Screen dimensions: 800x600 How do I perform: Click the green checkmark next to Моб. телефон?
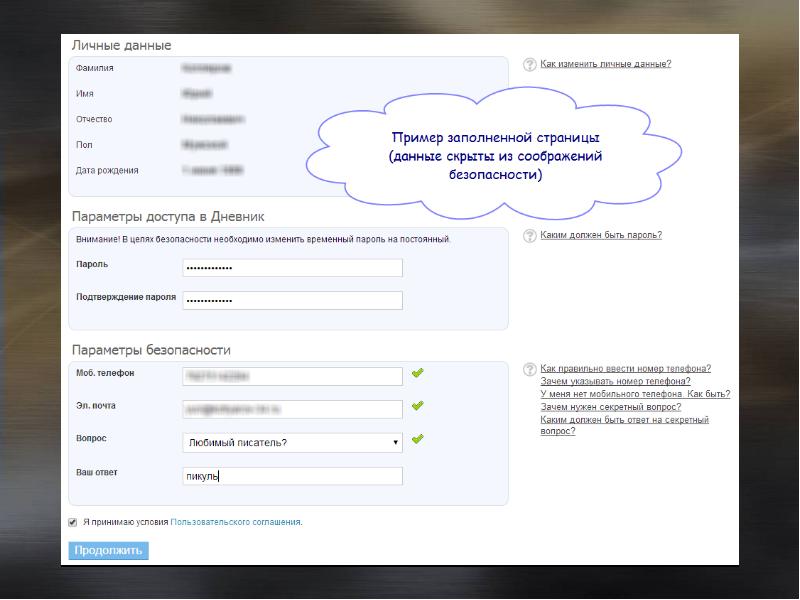point(418,373)
